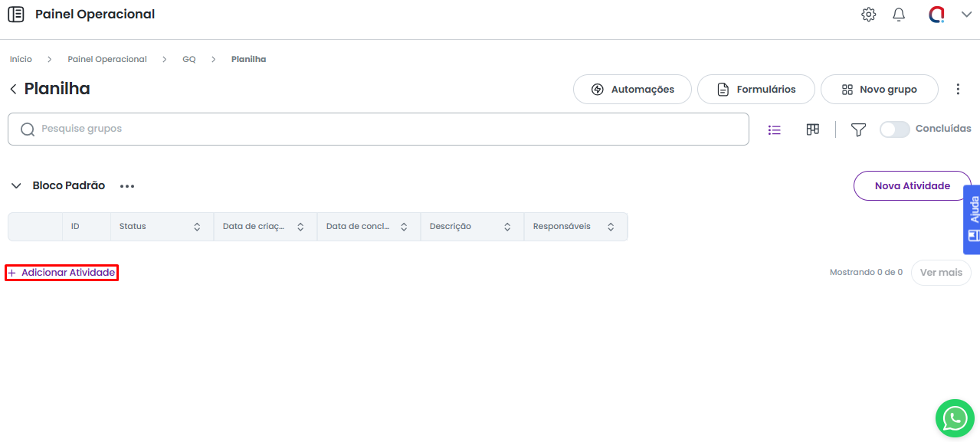
Task: Open user profile dropdown chevron
Action: pyautogui.click(x=966, y=15)
